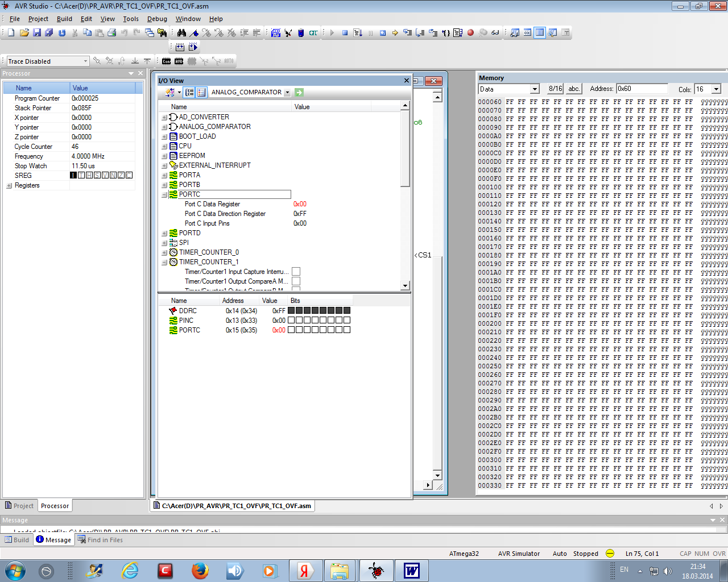The width and height of the screenshot is (728, 582).
Task: Create a new file from the toolbar
Action: tap(11, 33)
